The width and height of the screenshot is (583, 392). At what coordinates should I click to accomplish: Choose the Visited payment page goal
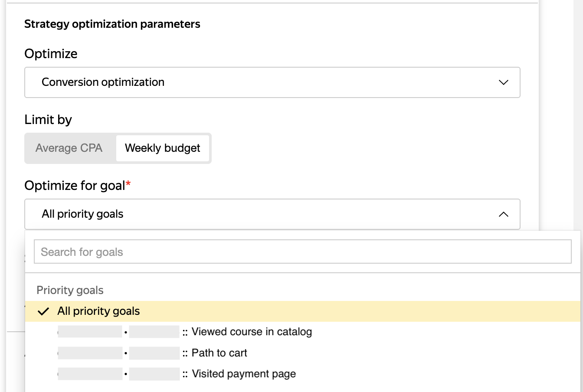[x=244, y=374]
